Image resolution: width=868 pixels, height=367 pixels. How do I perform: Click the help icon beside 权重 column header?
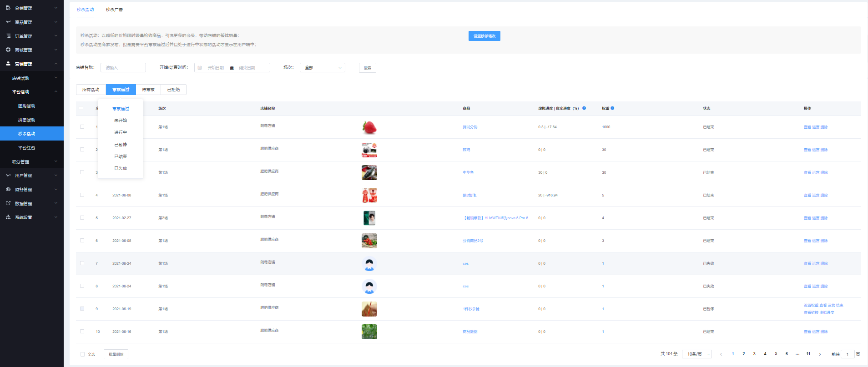[x=612, y=108]
